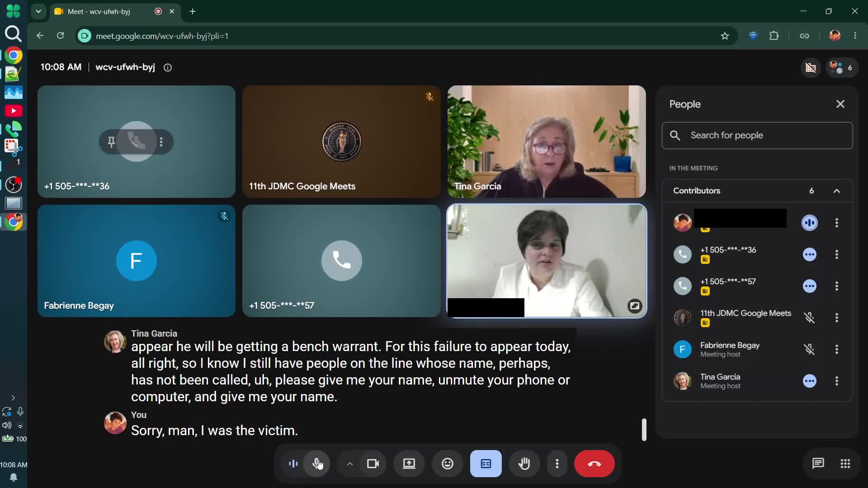Image resolution: width=868 pixels, height=488 pixels.
Task: Open more options for Fabrienne Begay
Action: click(836, 349)
